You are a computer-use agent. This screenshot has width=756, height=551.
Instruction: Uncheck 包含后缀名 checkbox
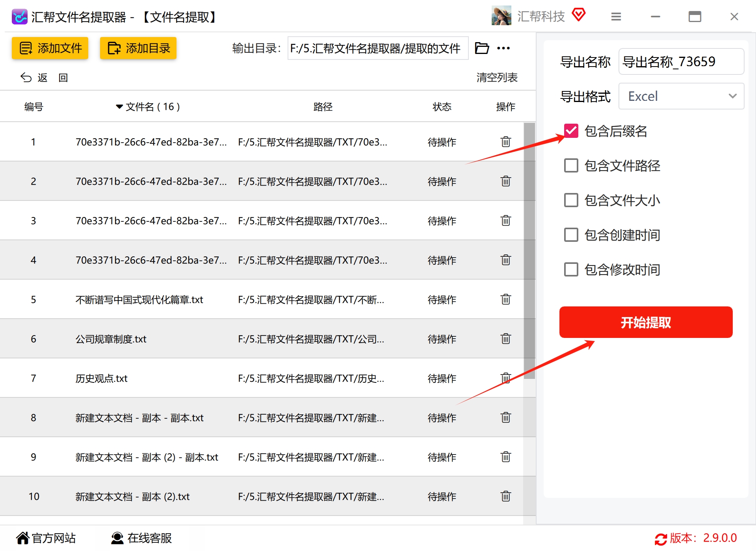coord(571,131)
